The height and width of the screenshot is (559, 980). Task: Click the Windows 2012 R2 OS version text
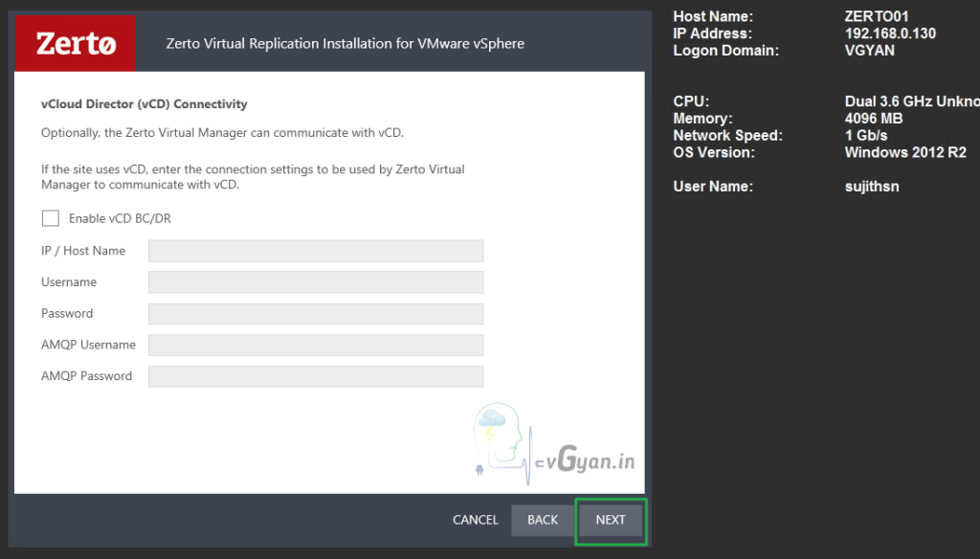pos(905,151)
